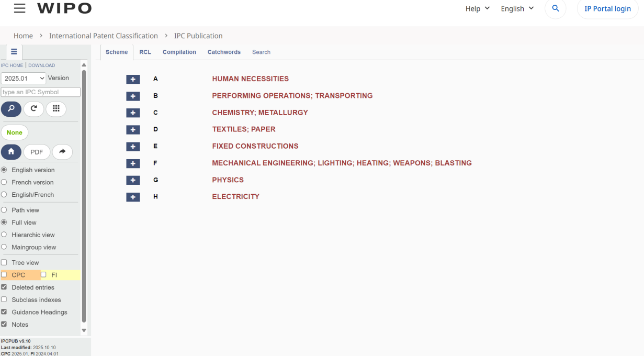Open the WIPO hamburger main menu
Viewport: 644px width, 356px height.
19,8
